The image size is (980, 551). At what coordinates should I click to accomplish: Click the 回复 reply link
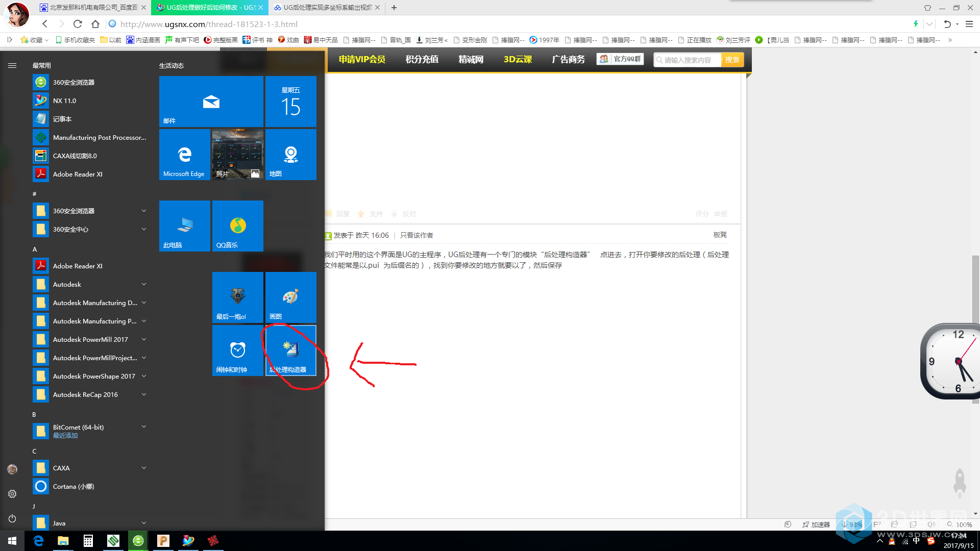pyautogui.click(x=338, y=214)
